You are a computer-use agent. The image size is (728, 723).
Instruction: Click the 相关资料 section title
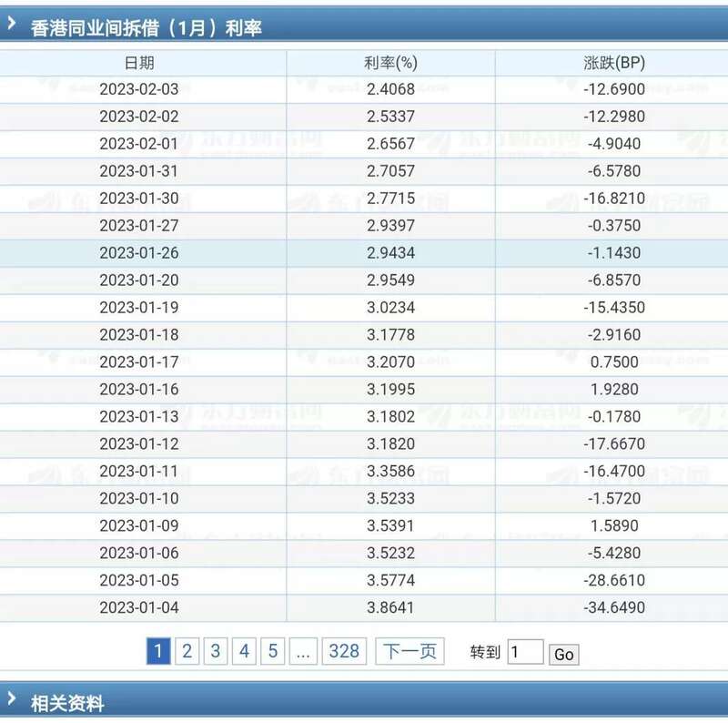click(67, 702)
